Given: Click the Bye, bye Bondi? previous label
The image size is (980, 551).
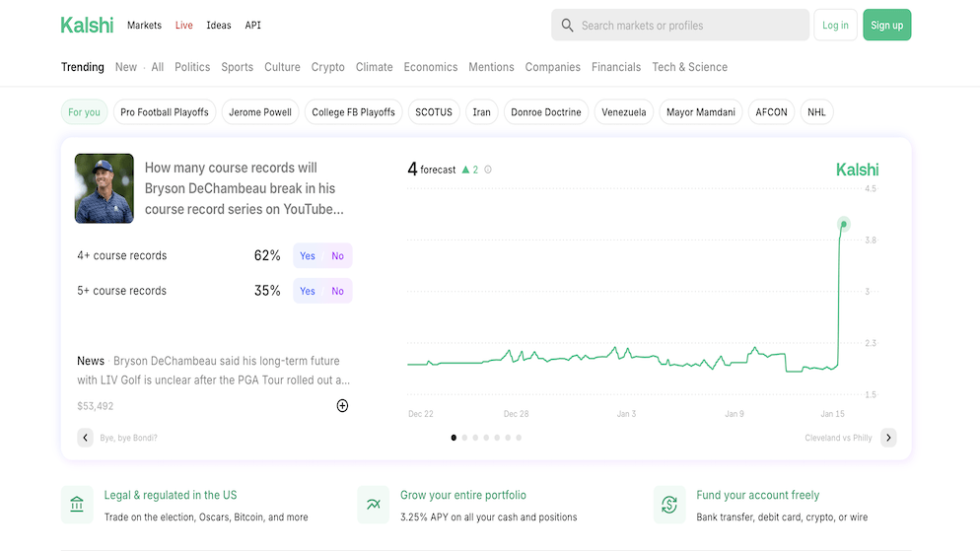Looking at the screenshot, I should click(129, 438).
